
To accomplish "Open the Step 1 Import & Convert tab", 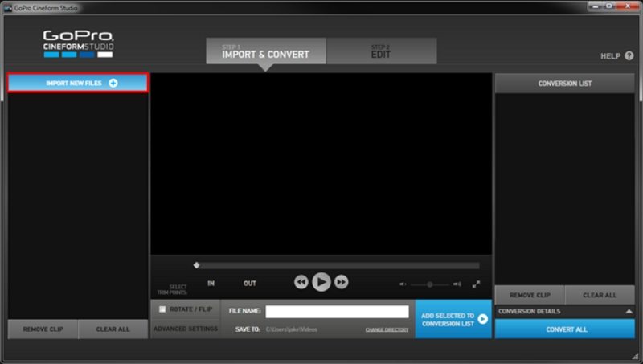I will [x=266, y=51].
